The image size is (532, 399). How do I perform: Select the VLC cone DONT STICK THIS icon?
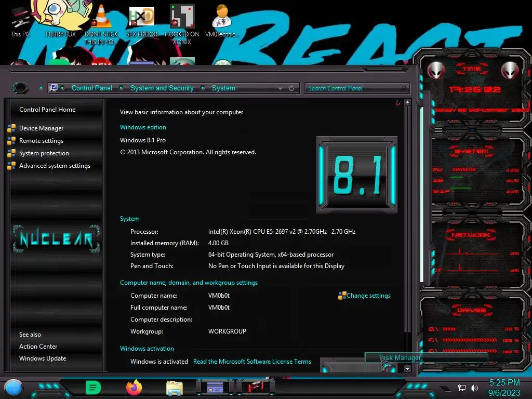click(101, 24)
